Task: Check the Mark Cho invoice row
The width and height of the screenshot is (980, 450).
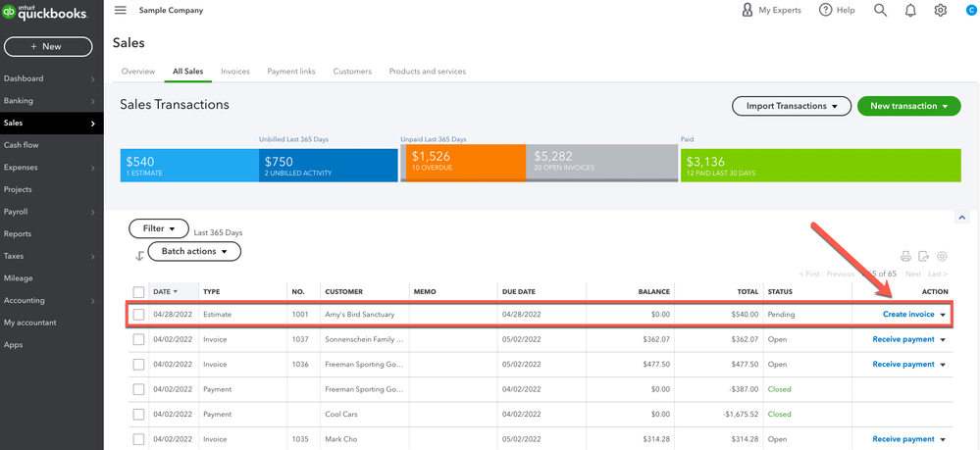Action: [x=138, y=439]
